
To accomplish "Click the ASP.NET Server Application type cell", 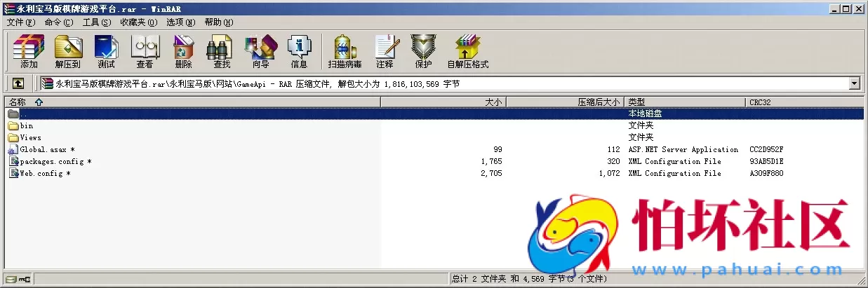I will click(683, 149).
